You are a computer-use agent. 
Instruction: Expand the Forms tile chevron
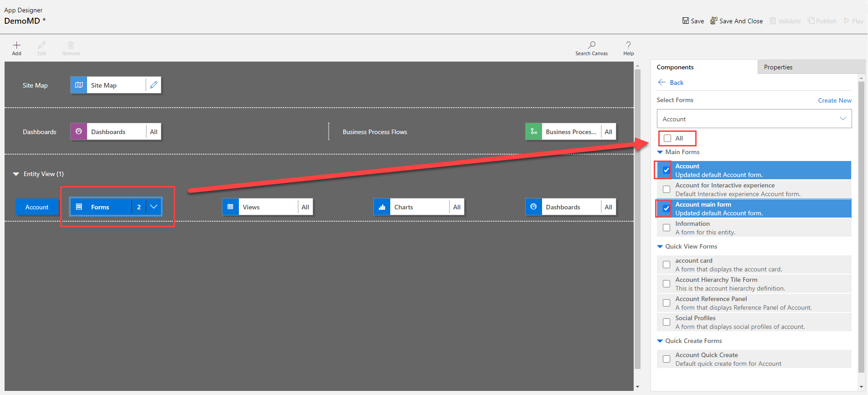pyautogui.click(x=154, y=207)
